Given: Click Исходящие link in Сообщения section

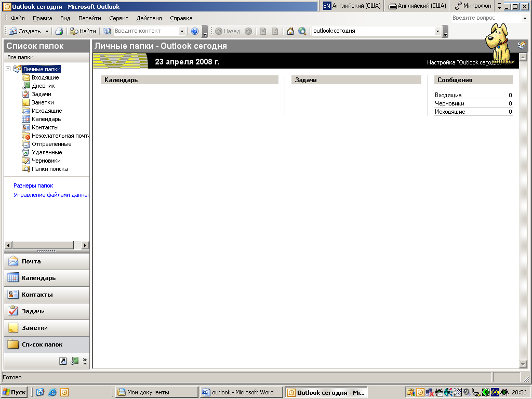Looking at the screenshot, I should (x=450, y=112).
